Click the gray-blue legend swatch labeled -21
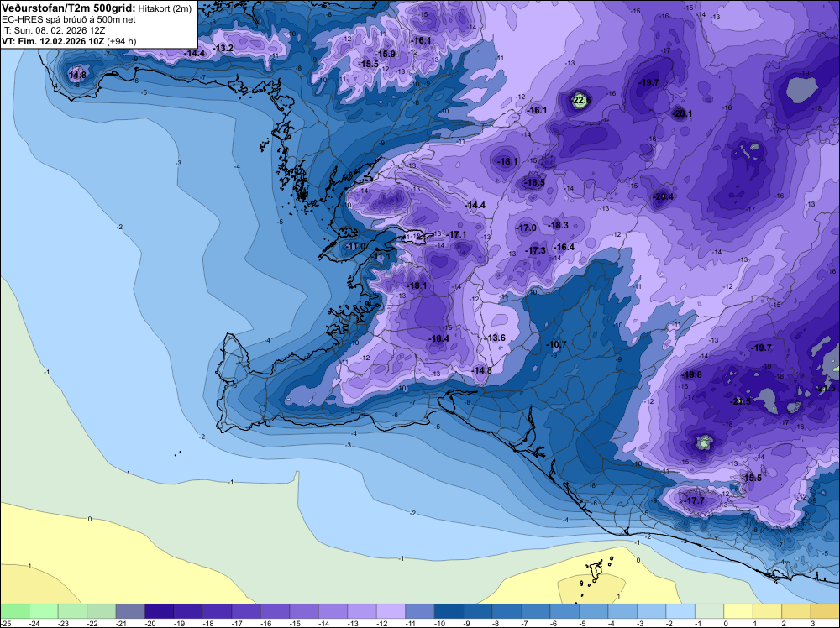 (130, 611)
